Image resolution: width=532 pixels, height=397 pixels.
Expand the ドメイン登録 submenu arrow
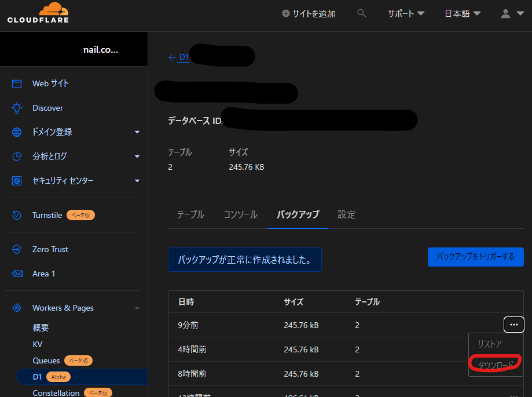(137, 132)
